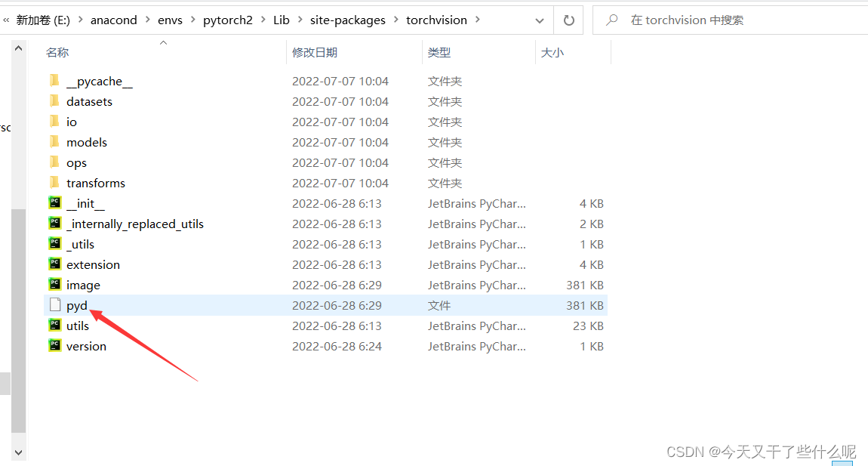Select the ops folder name
Screen dimensions: 868x466
(76, 163)
